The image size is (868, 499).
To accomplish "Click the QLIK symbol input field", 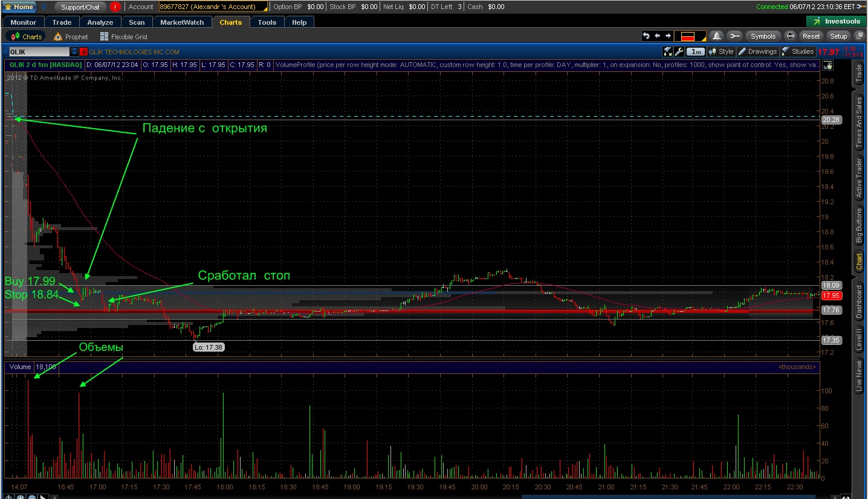I will (39, 52).
